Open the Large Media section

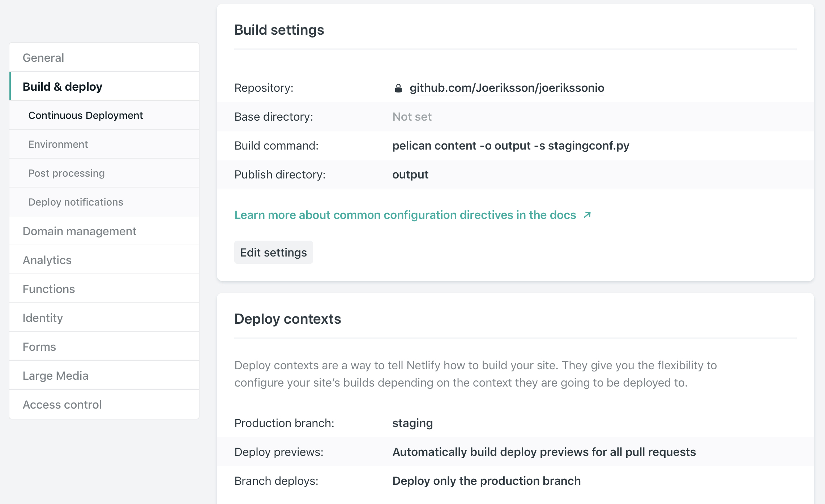(55, 375)
